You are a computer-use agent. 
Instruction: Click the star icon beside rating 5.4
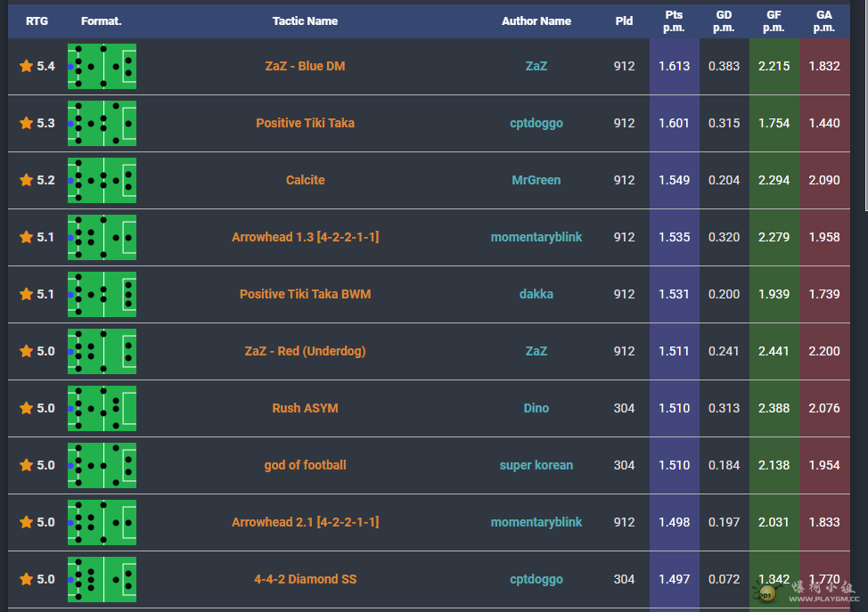pos(26,67)
